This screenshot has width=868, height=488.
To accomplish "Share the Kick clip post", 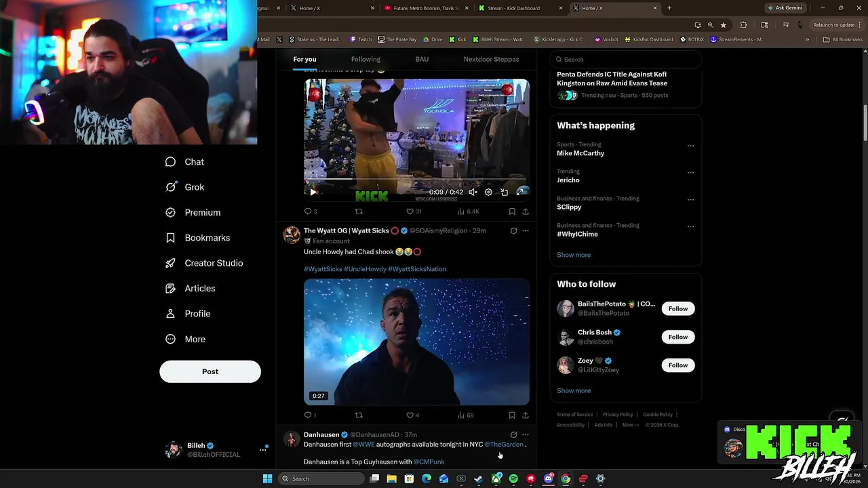I will pos(526,211).
